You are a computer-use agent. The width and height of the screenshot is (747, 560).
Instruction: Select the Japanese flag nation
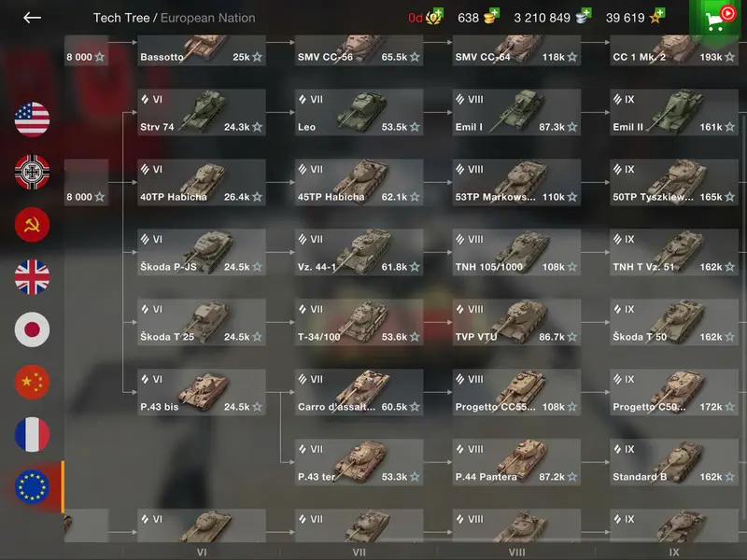32,329
